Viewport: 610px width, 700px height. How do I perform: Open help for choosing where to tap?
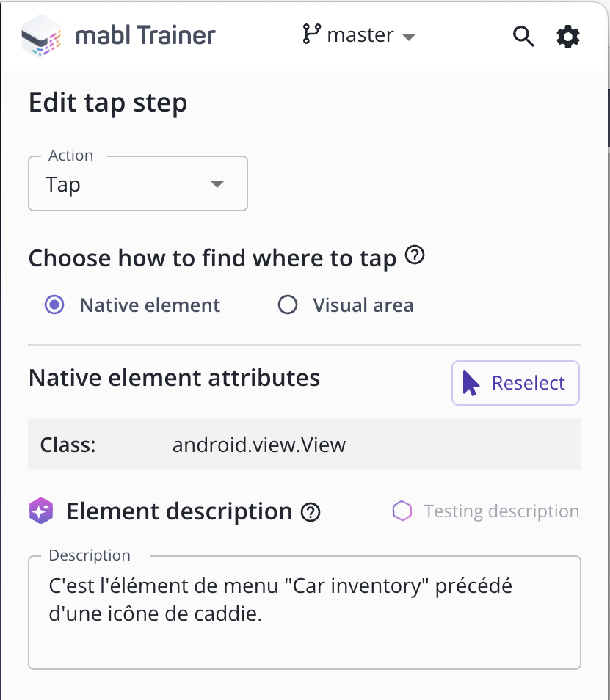click(415, 255)
